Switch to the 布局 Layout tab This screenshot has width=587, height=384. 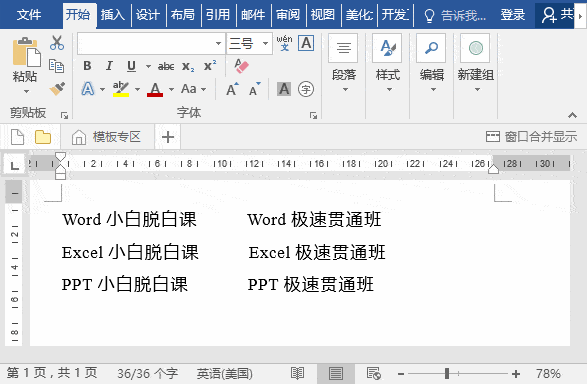click(183, 15)
